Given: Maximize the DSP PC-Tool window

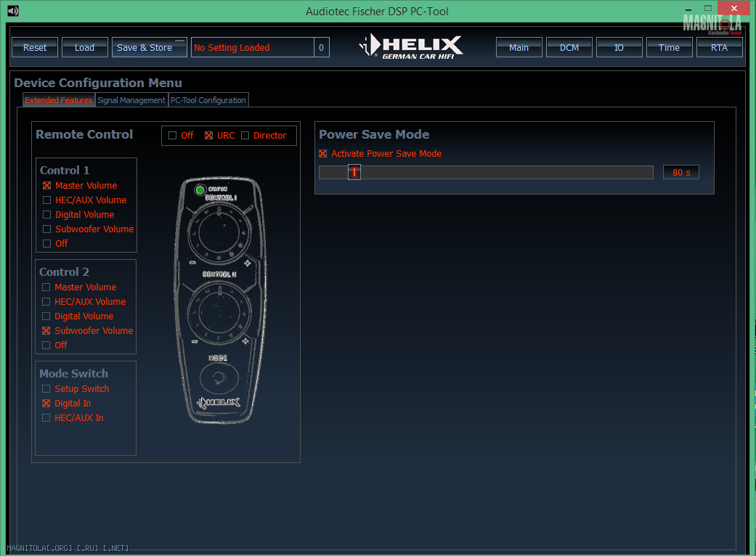Looking at the screenshot, I should click(708, 8).
